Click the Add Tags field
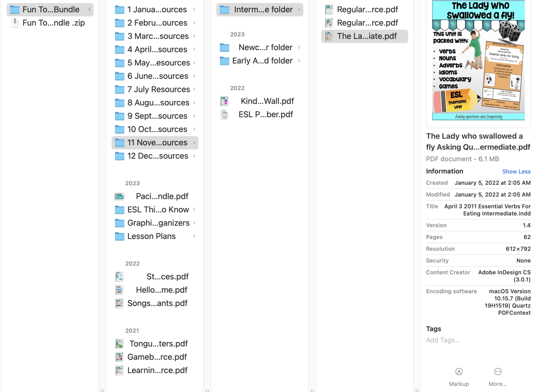 tap(443, 340)
